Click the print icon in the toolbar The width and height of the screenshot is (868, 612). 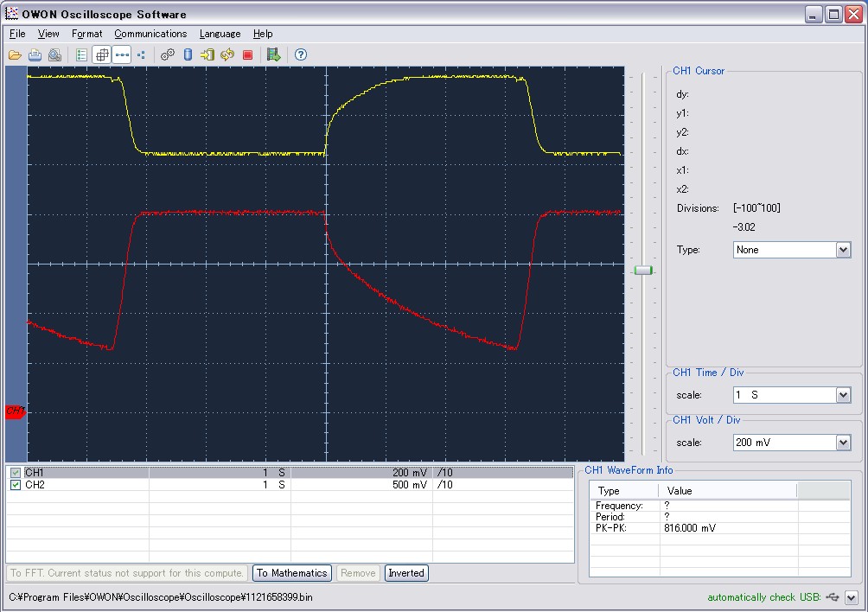(x=35, y=54)
